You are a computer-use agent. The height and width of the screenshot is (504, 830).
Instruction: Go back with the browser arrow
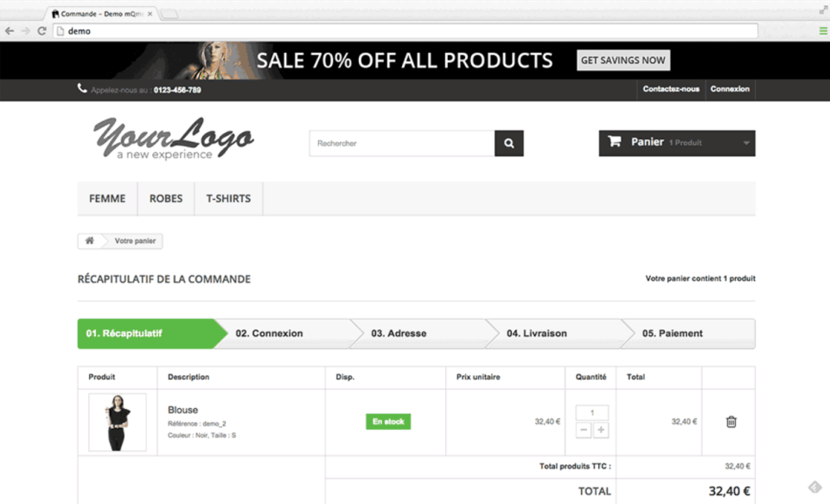(x=10, y=31)
